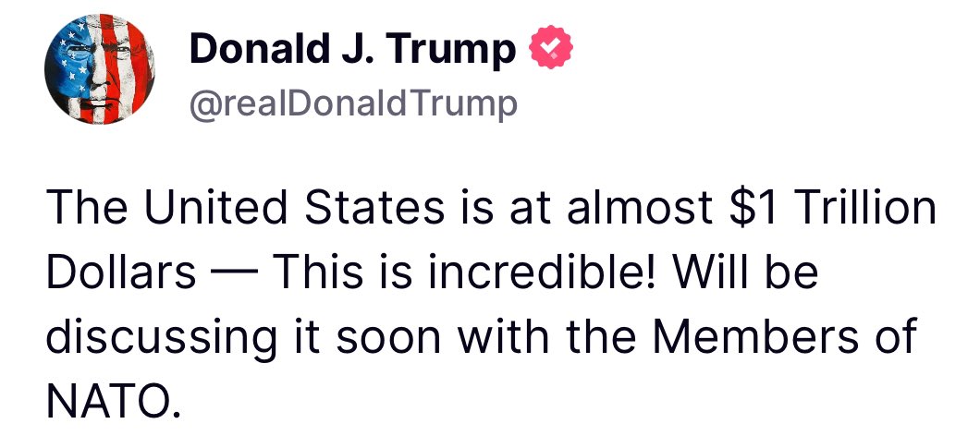Click the "$1 Trillion" text in the post
Screen dimensions: 980x436
833,208
